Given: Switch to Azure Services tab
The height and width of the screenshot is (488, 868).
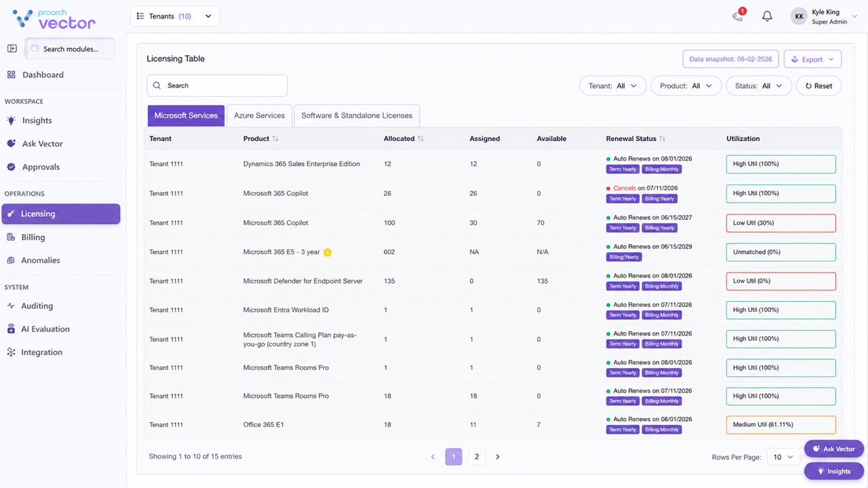Looking at the screenshot, I should [259, 116].
